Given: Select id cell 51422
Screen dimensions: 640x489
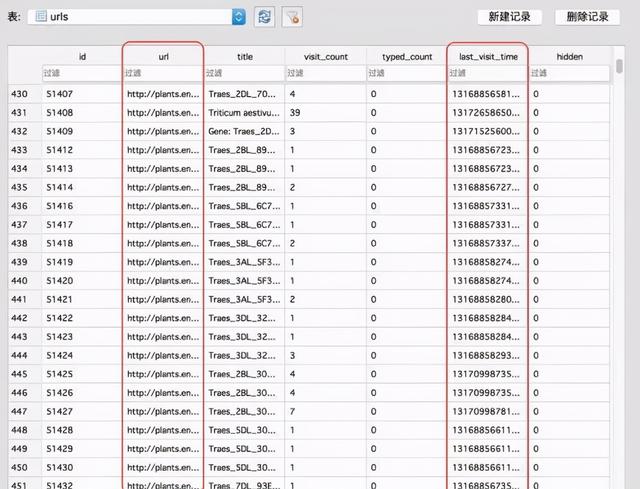Looking at the screenshot, I should coord(82,318).
